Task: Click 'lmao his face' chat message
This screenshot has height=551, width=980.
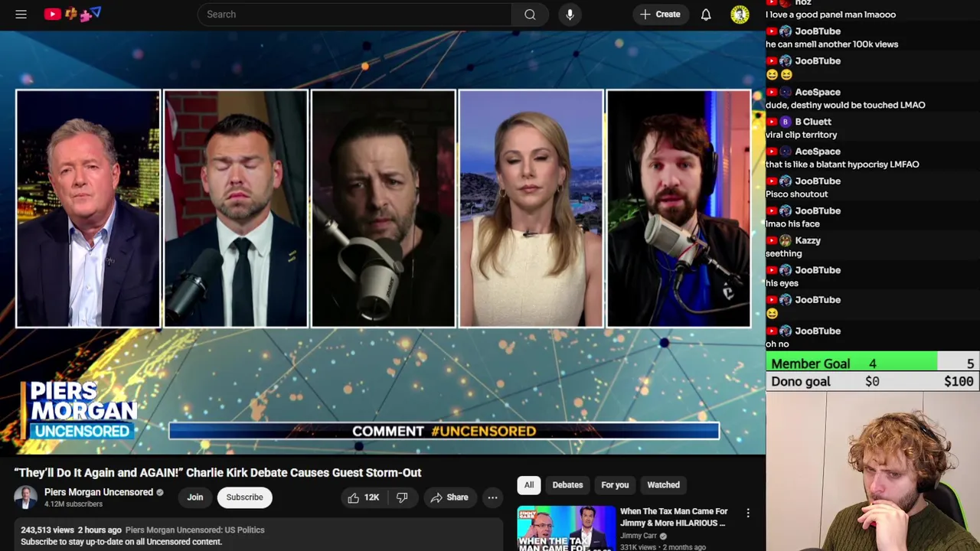Action: coord(792,223)
